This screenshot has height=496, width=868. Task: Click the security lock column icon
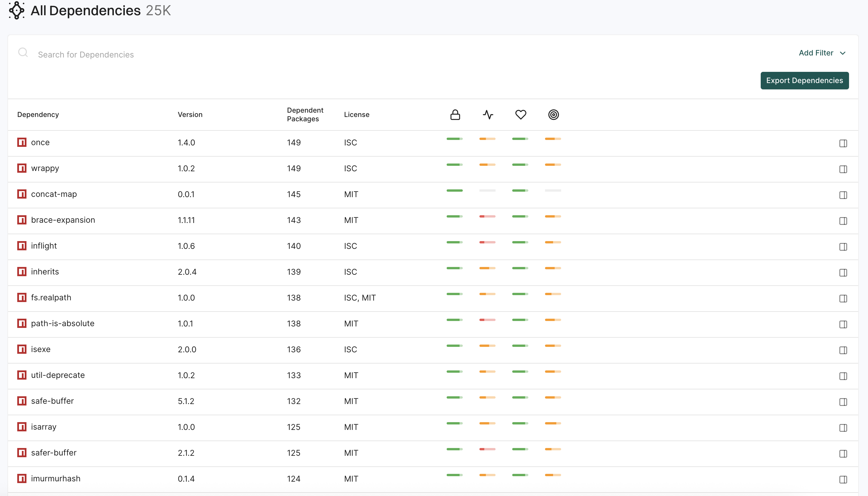point(455,114)
